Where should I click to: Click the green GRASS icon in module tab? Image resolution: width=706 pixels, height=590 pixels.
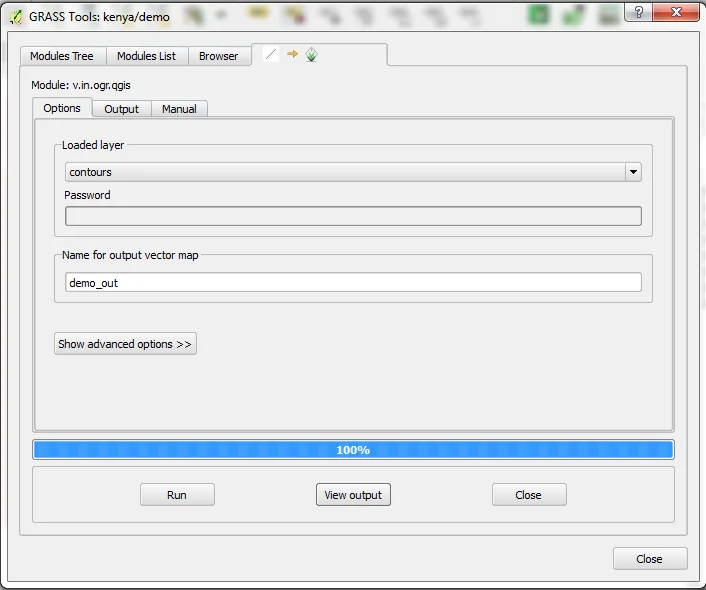point(311,55)
